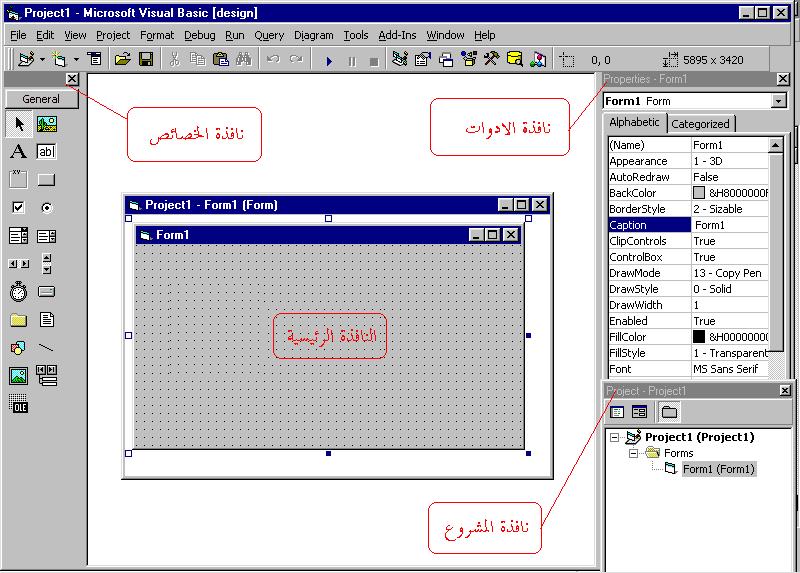Open the Menu Editor from the toolbar

pos(95,59)
